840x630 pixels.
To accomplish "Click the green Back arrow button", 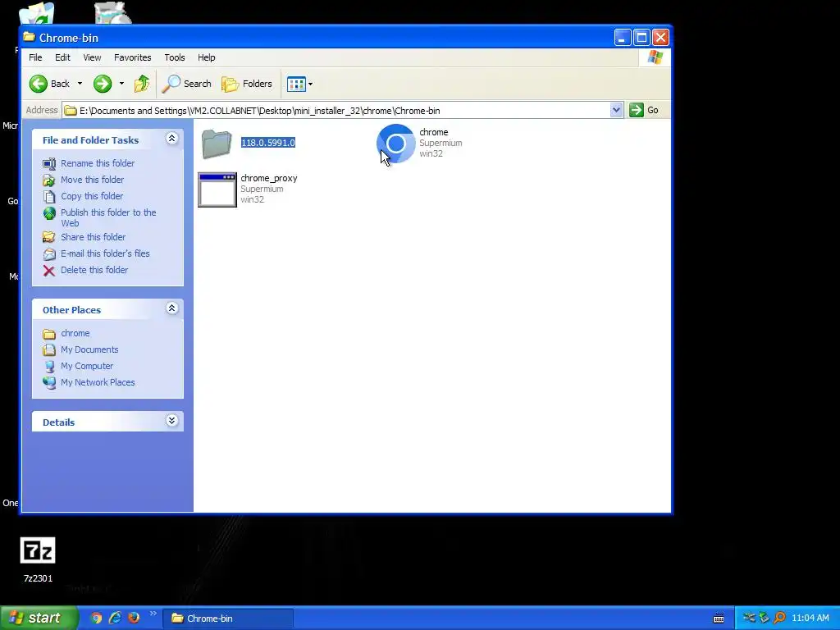I will coord(39,84).
